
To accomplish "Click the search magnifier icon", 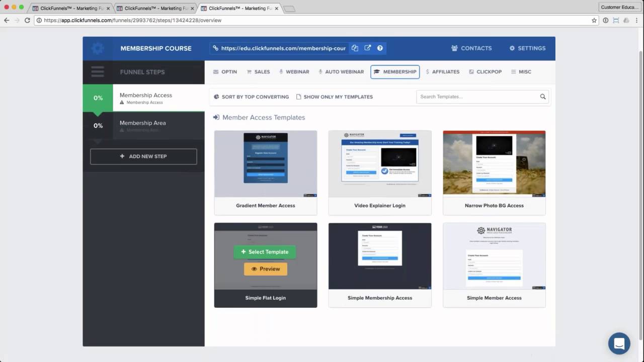I will tap(543, 97).
